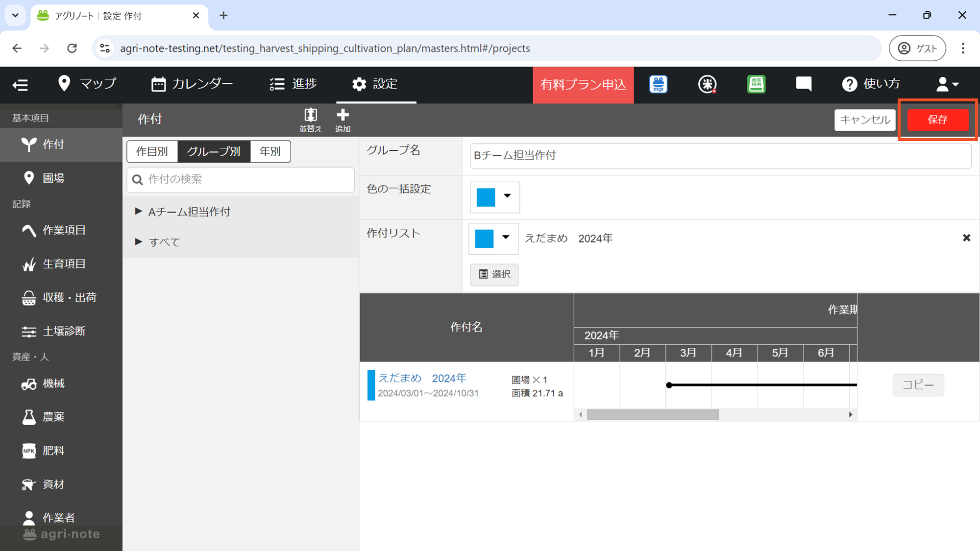The width and height of the screenshot is (980, 551).
Task: Go to 圃場 in the sidebar
Action: (53, 178)
